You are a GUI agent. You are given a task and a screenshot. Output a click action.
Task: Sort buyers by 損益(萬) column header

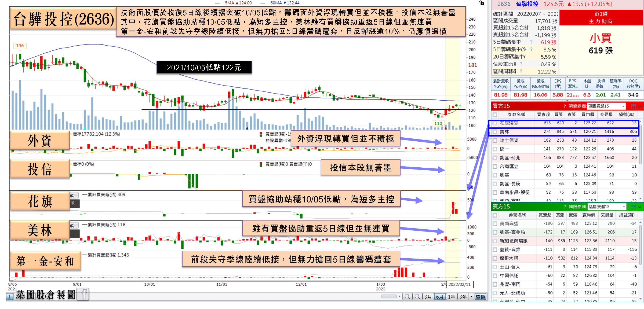click(626, 115)
